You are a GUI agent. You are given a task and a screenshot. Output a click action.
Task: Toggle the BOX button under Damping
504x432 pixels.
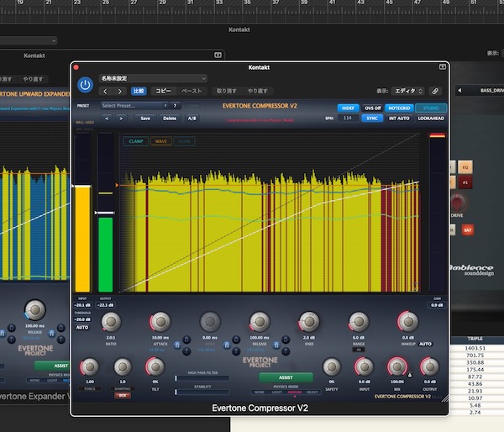coord(123,395)
